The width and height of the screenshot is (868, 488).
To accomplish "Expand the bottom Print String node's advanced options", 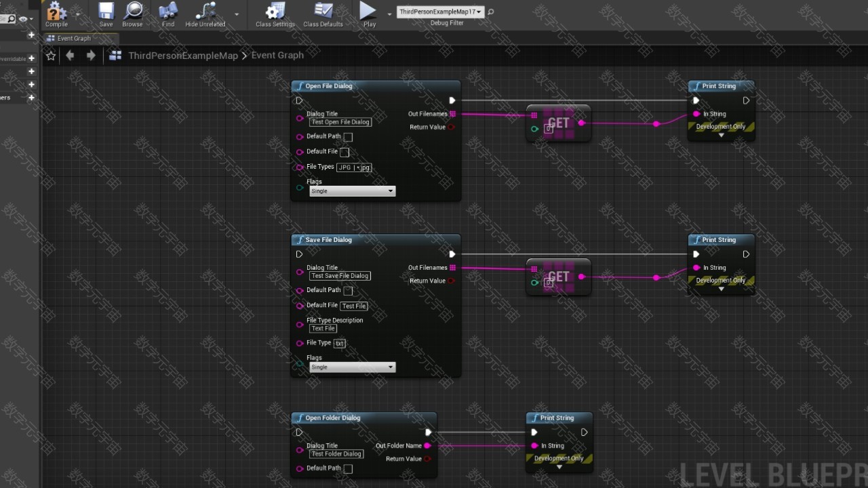I will [x=559, y=467].
